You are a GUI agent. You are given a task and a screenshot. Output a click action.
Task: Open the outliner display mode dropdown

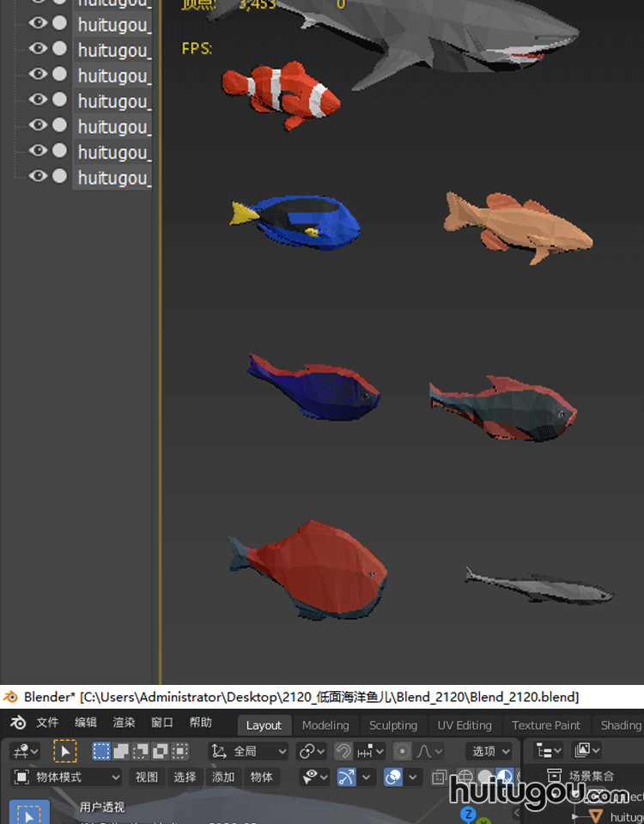(x=586, y=751)
